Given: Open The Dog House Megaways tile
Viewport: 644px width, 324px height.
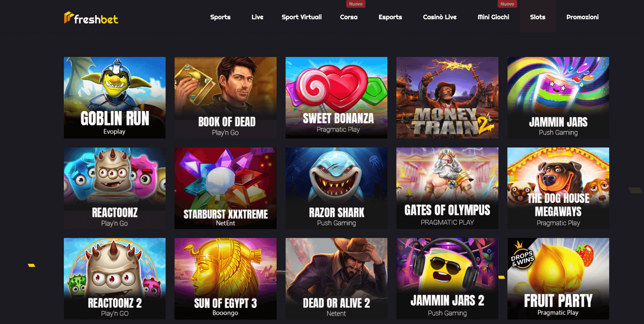Looking at the screenshot, I should 558,188.
